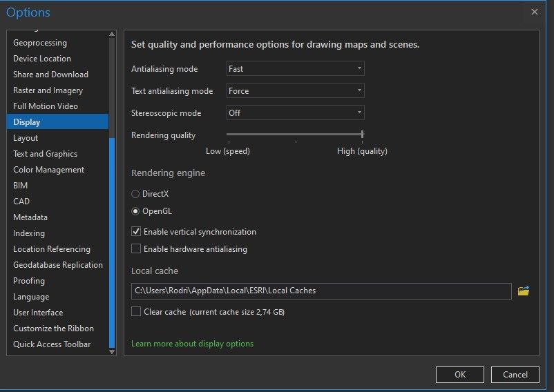Screen dimensions: 554x392
Task: Click the Local cache path field
Action: coord(321,291)
